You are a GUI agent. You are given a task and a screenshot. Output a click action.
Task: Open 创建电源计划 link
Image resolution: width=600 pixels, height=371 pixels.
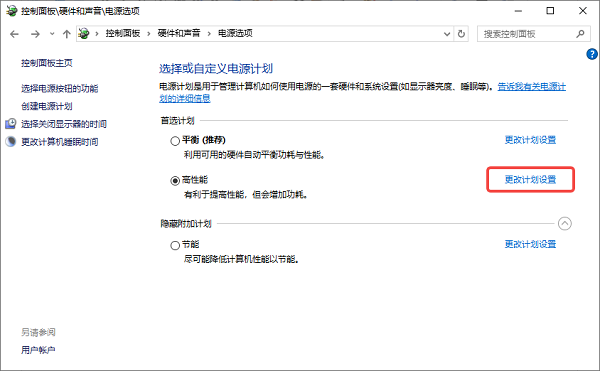47,106
